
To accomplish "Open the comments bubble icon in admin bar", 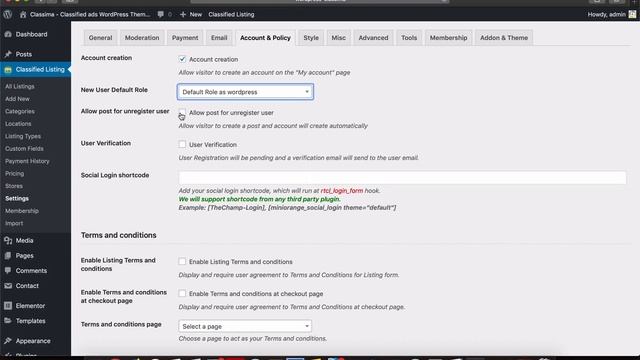I will pos(160,14).
